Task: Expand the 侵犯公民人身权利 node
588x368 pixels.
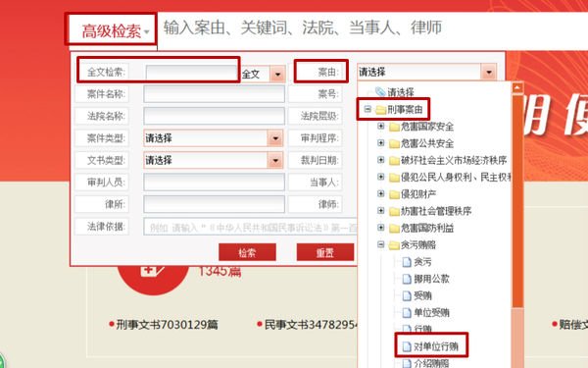Action: click(380, 177)
